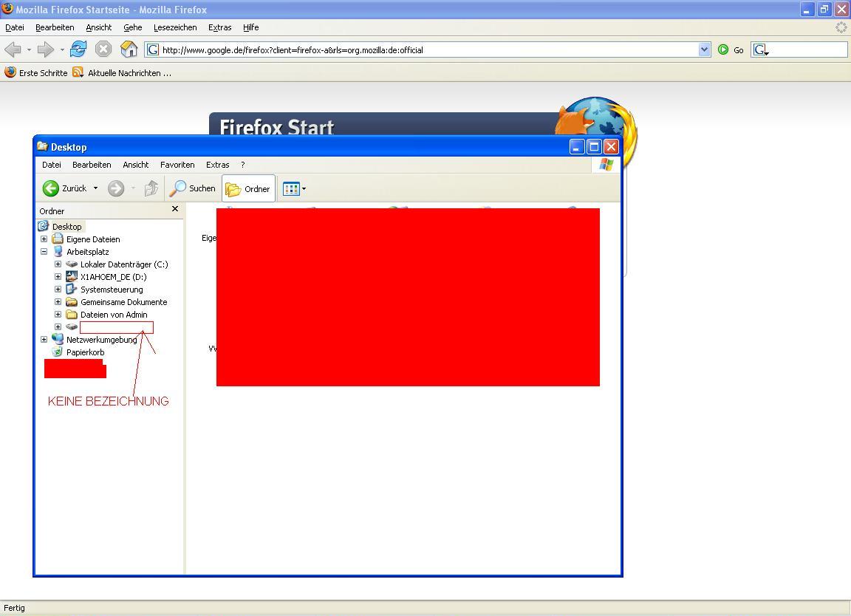Expand Systemsteuerung tree node
The width and height of the screenshot is (851, 616).
(x=58, y=290)
